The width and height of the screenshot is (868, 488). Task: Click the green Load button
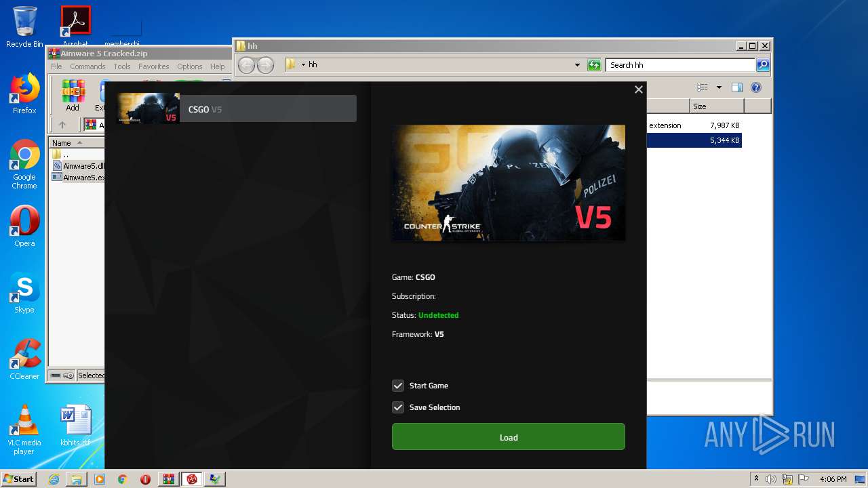[x=508, y=437]
